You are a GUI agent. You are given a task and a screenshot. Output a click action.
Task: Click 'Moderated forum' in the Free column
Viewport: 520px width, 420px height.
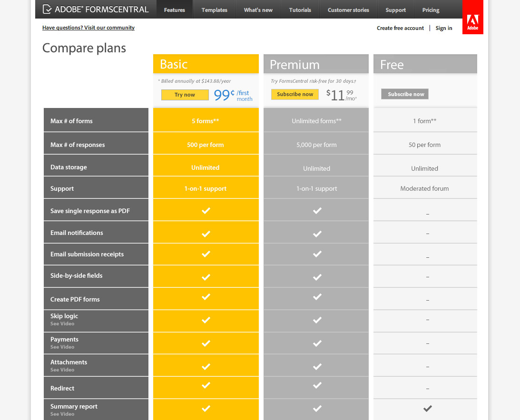pyautogui.click(x=425, y=189)
